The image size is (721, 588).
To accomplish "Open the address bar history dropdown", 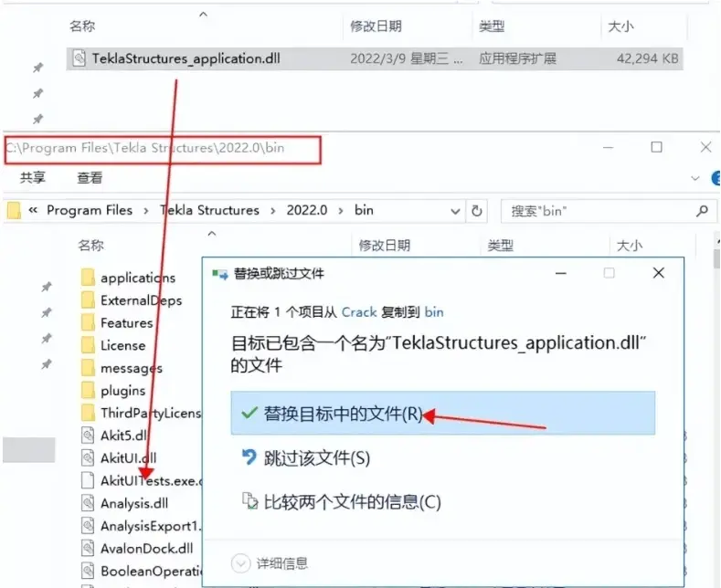I will click(455, 211).
